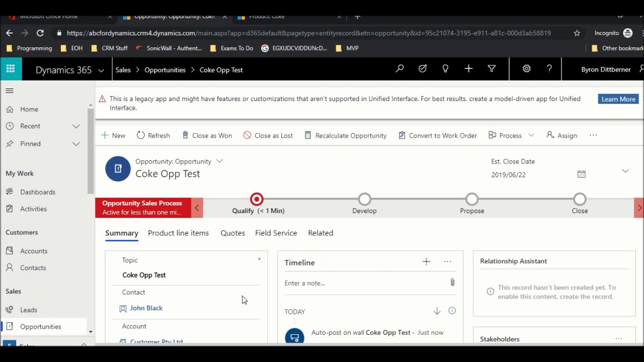Screen dimensions: 644x362
Task: Open Dashboards in site map
Action: click(38, 192)
